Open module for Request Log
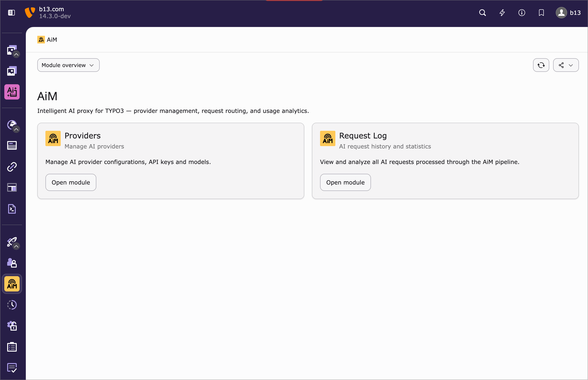 tap(345, 182)
